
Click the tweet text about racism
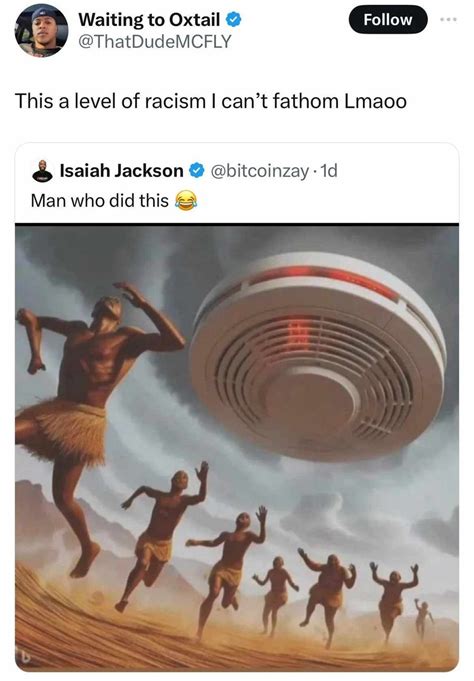point(211,101)
